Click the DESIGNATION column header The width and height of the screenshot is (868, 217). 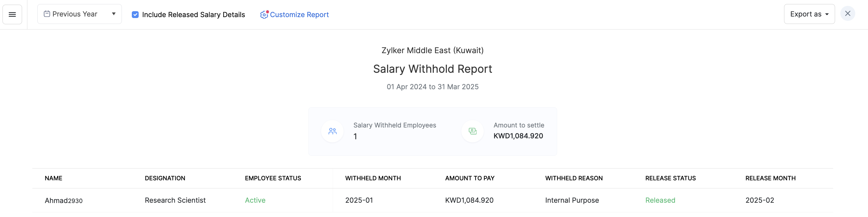tap(165, 178)
